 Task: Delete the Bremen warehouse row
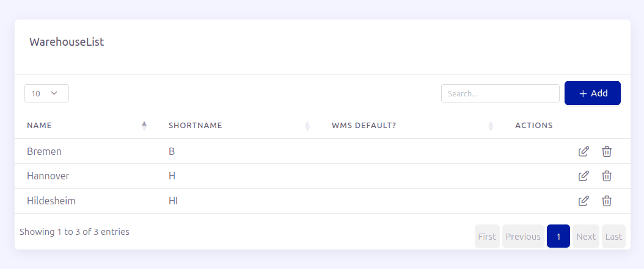pos(607,151)
